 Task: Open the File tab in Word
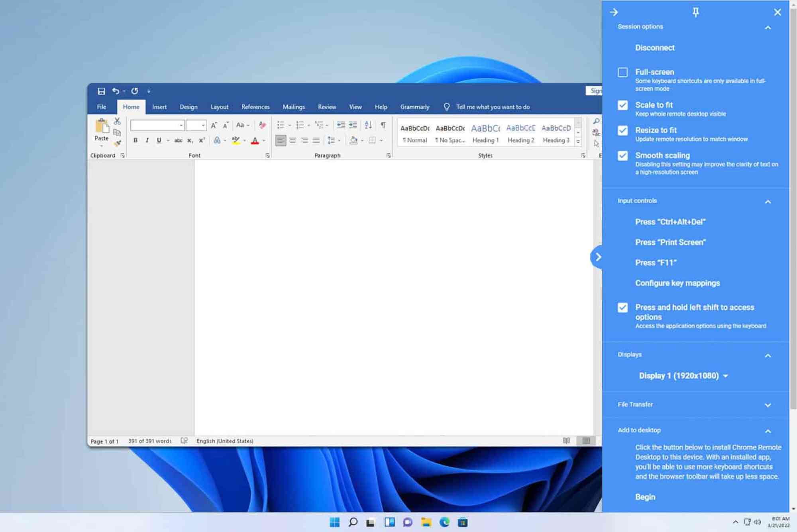(x=102, y=107)
